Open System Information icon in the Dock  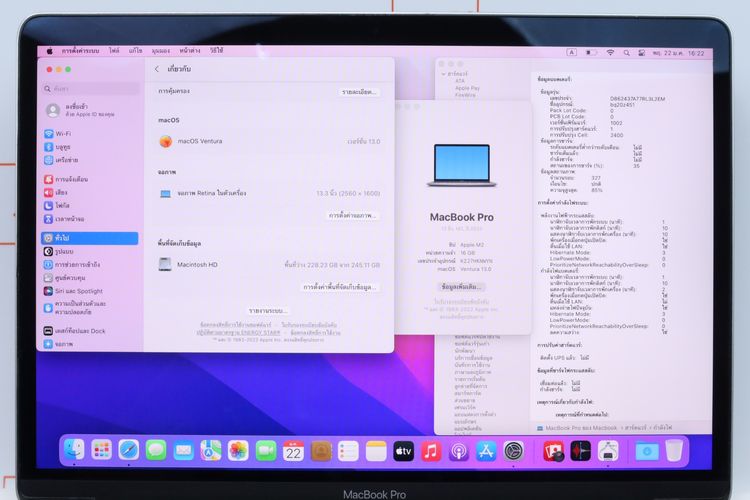pyautogui.click(x=608, y=450)
